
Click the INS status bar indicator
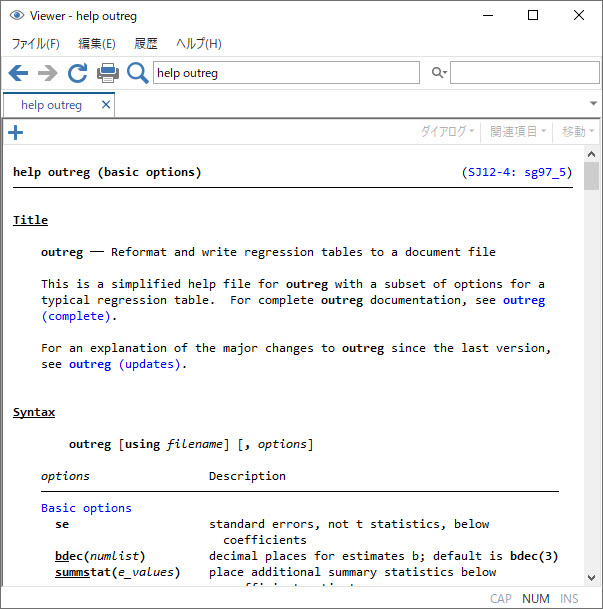569,599
